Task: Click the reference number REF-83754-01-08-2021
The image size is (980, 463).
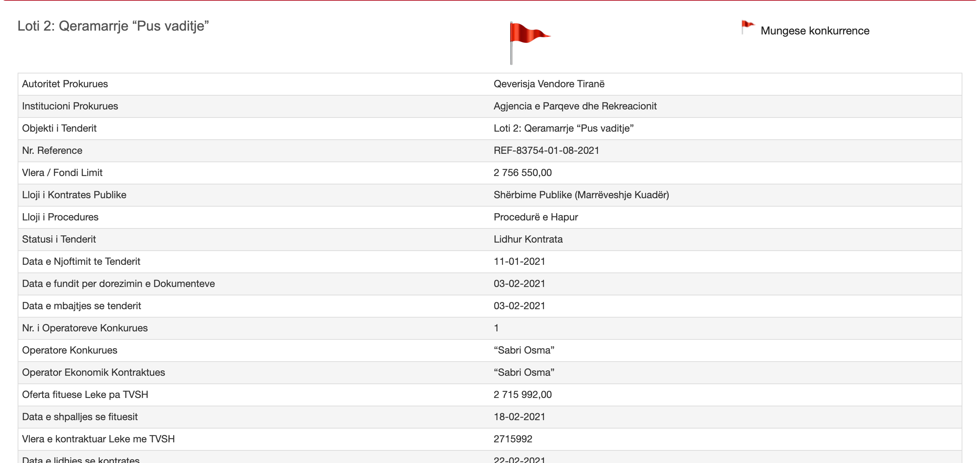Action: (x=546, y=151)
